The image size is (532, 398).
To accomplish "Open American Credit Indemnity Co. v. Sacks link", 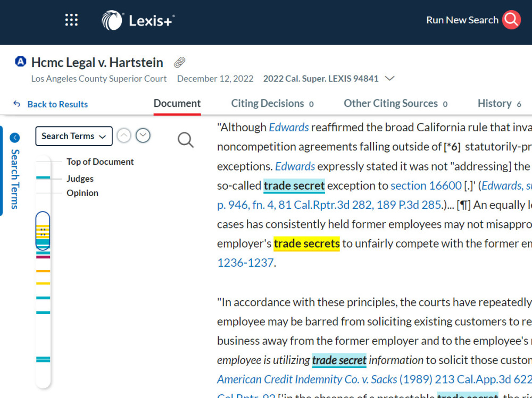I will tap(307, 379).
